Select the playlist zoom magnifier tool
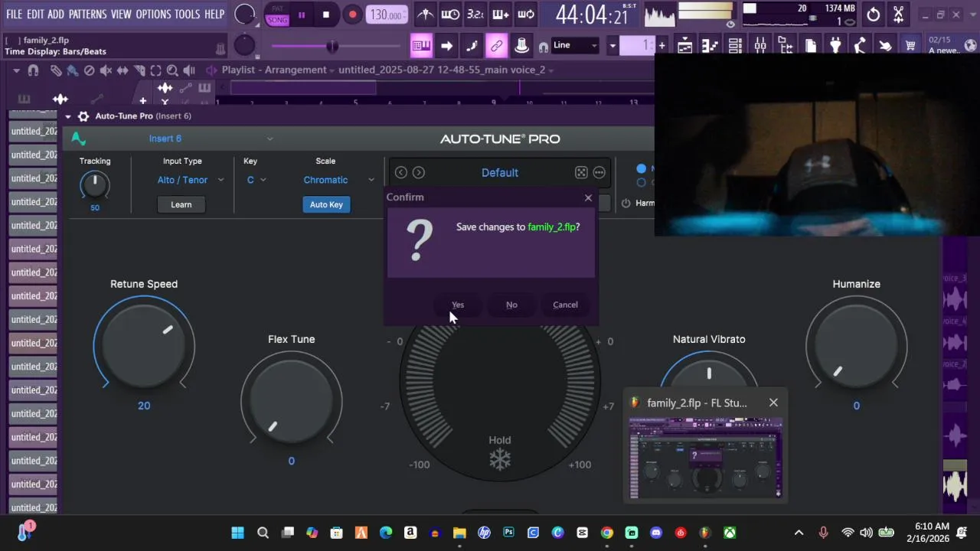This screenshot has height=551, width=980. tap(172, 70)
